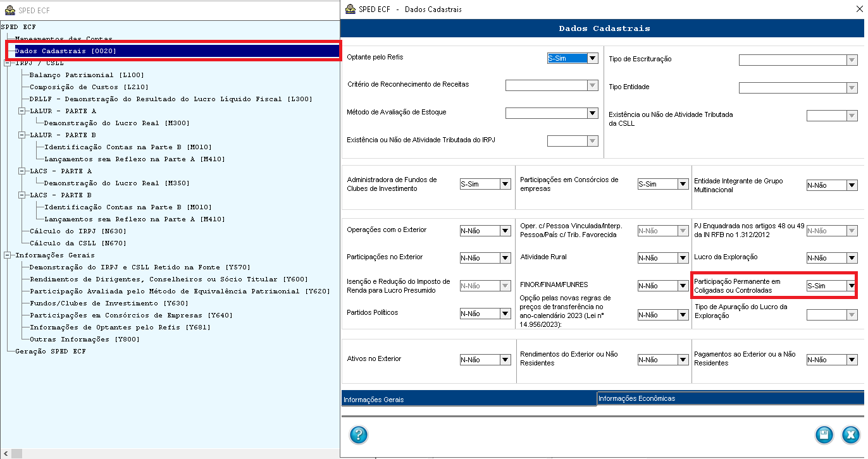Image resolution: width=868 pixels, height=459 pixels.
Task: Open Rendimentos de Dirigentes [Y600]
Action: pyautogui.click(x=168, y=279)
